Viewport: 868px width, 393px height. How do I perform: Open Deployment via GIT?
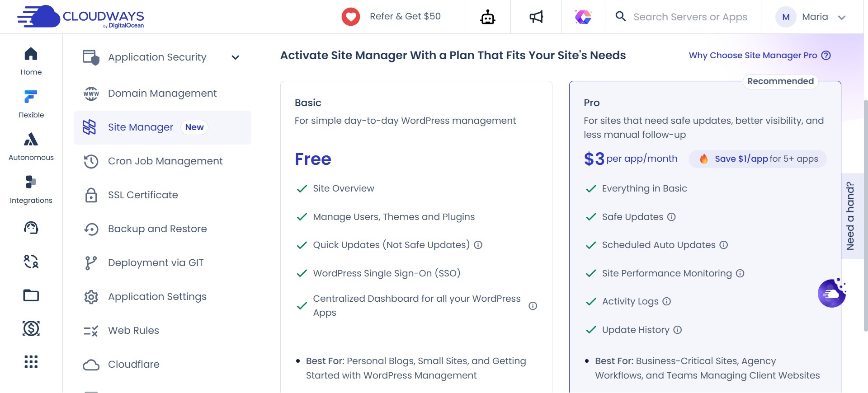click(x=163, y=263)
